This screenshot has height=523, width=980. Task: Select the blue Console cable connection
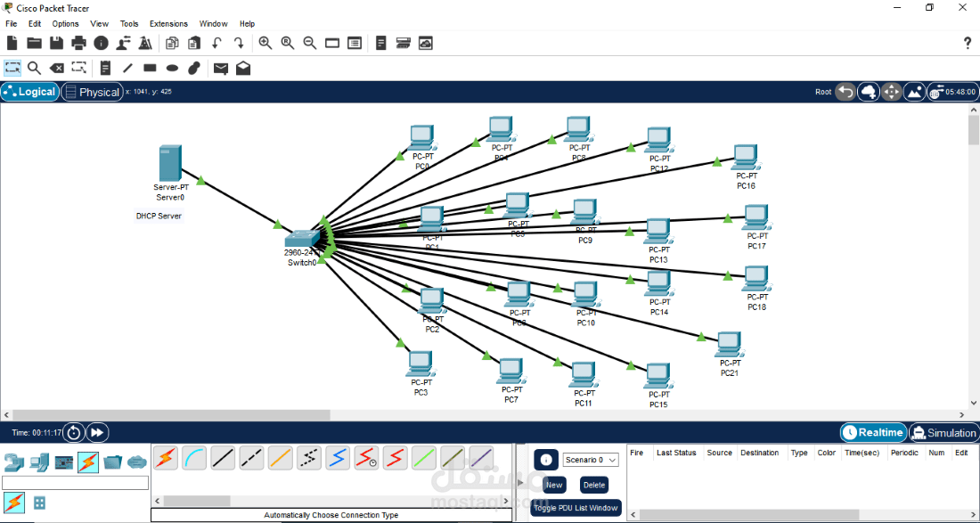192,456
